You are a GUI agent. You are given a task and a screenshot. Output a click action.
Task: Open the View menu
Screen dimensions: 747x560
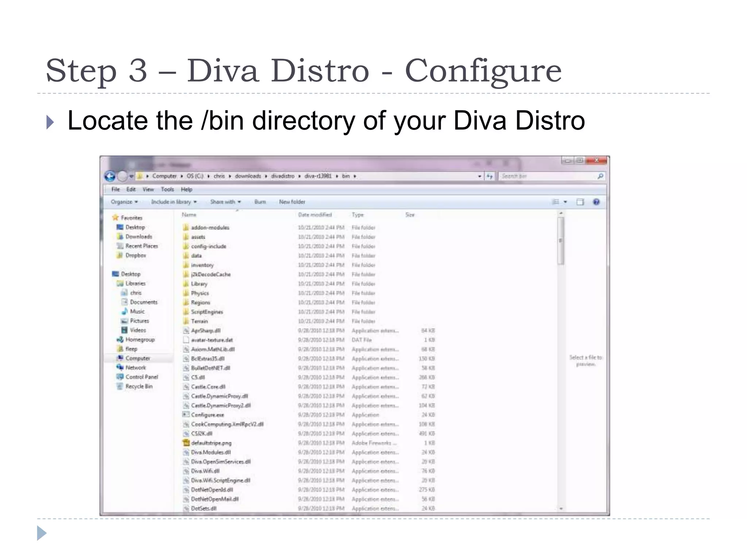pos(148,189)
